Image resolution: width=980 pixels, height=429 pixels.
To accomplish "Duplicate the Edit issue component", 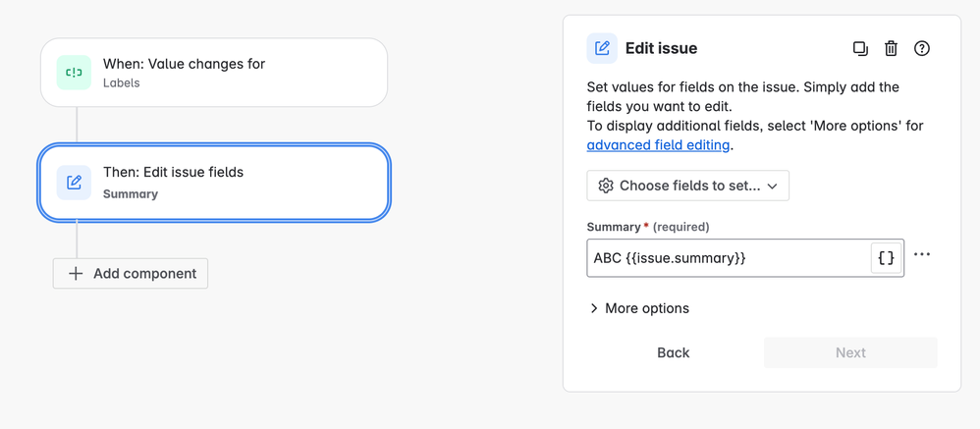I will pos(860,48).
